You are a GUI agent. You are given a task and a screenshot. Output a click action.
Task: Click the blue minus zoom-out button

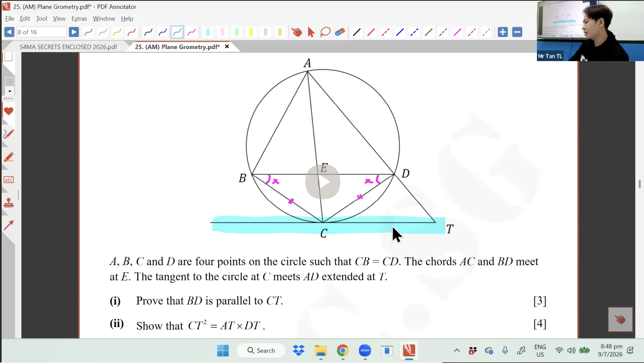(x=517, y=32)
